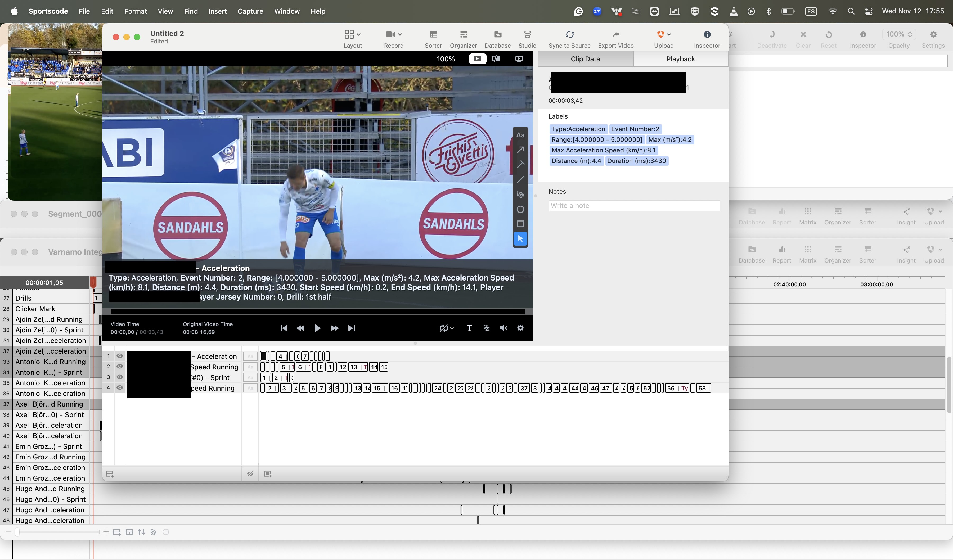Open Upload dropdown in Varnamo window toolbar
The image size is (953, 560).
click(x=934, y=254)
